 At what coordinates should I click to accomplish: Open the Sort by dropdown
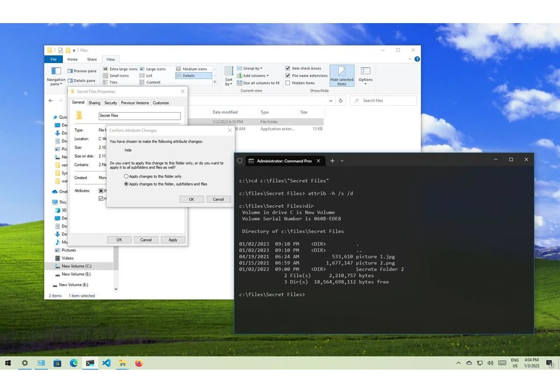[229, 76]
